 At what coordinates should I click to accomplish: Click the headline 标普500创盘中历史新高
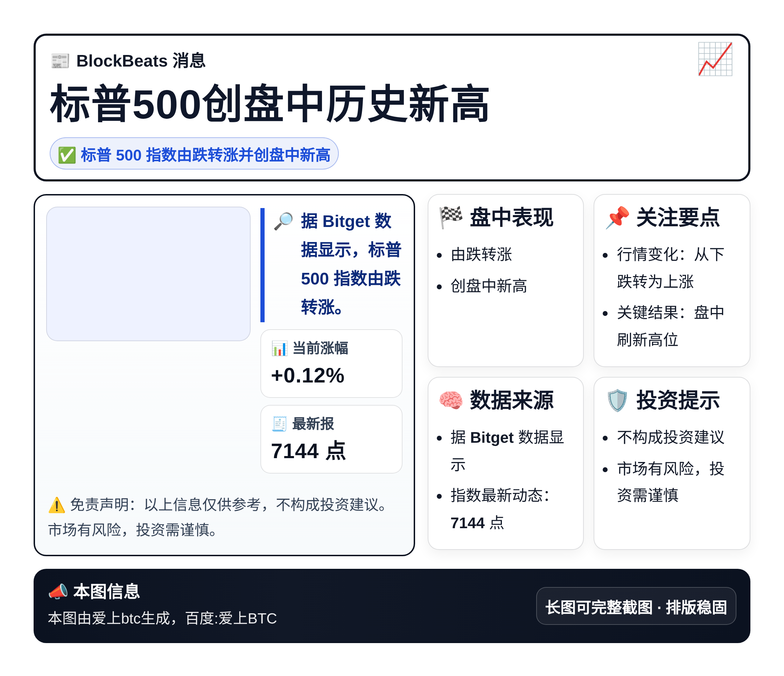pyautogui.click(x=270, y=103)
